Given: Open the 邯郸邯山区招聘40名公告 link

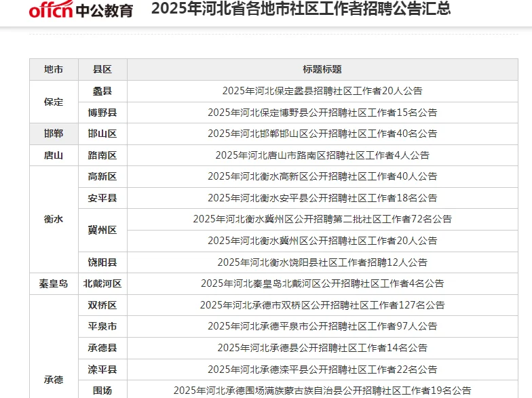Looking at the screenshot, I should 322,134.
